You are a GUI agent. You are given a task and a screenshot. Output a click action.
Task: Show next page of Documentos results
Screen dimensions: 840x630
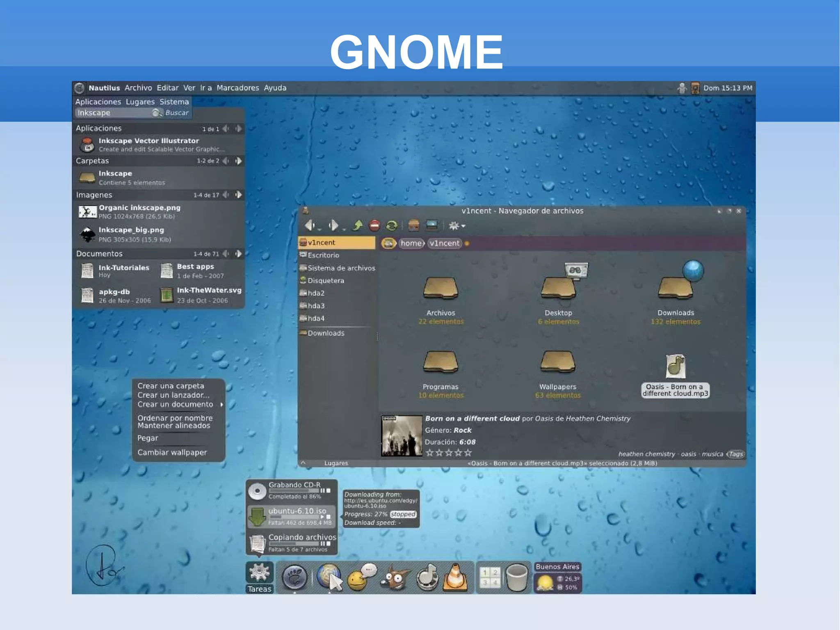(238, 254)
